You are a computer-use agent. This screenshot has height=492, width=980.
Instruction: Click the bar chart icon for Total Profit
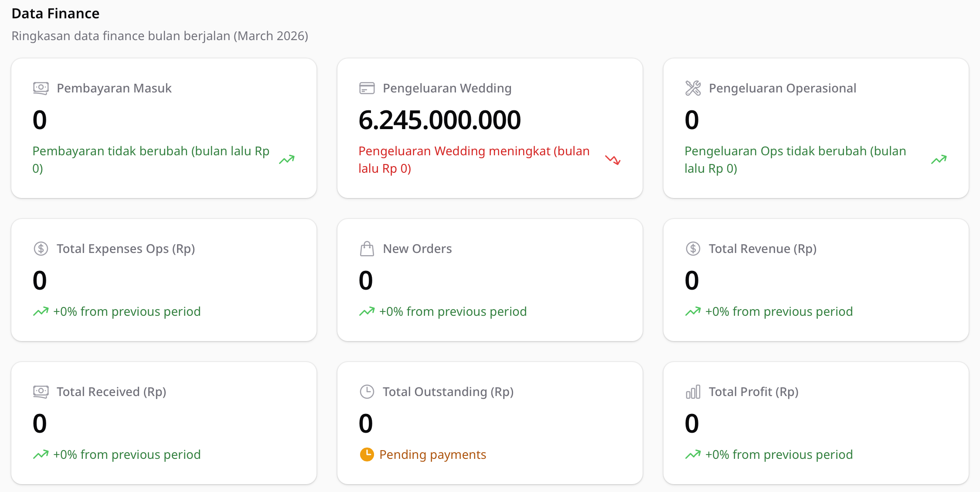click(x=693, y=392)
